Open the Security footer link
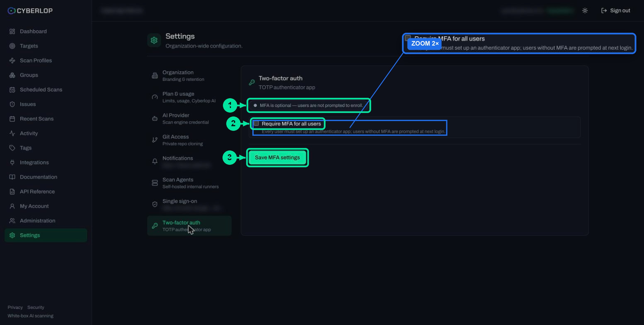The image size is (644, 325). point(36,307)
